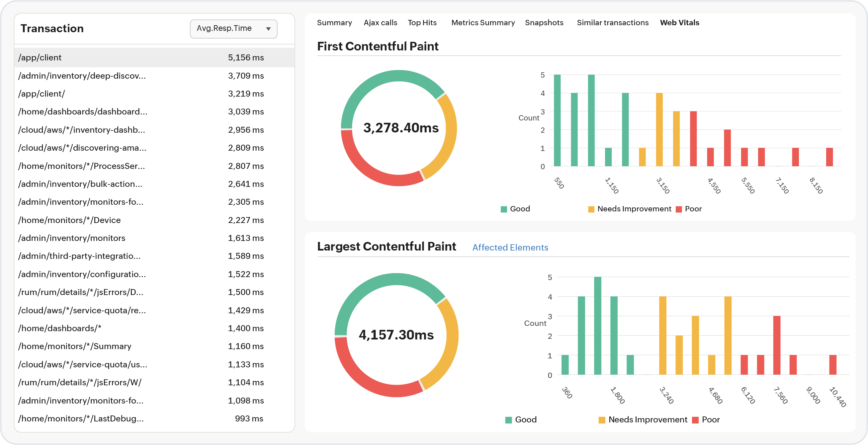Click the 3,278.40ms donut center value
The height and width of the screenshot is (445, 868).
coord(401,128)
